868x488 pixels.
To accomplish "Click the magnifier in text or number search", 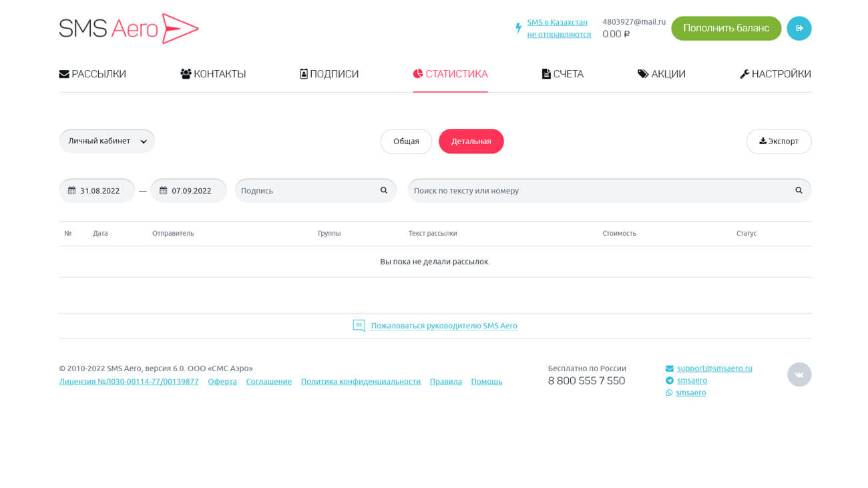I will pos(799,190).
